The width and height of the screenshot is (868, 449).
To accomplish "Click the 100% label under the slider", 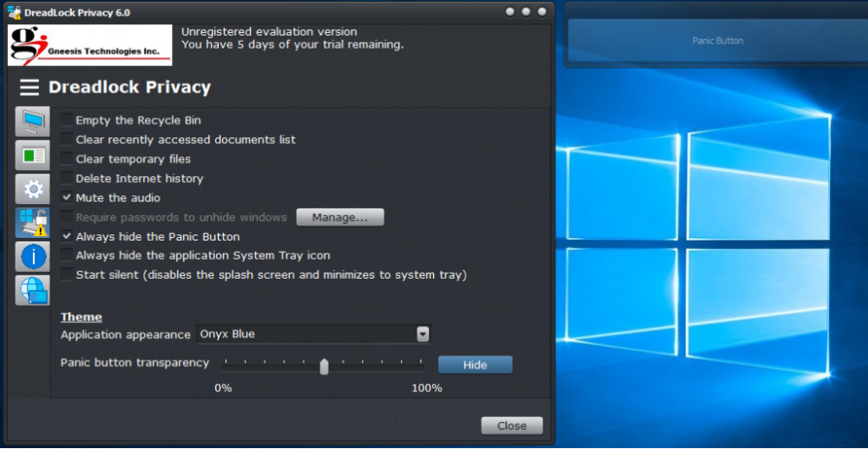I will 427,388.
